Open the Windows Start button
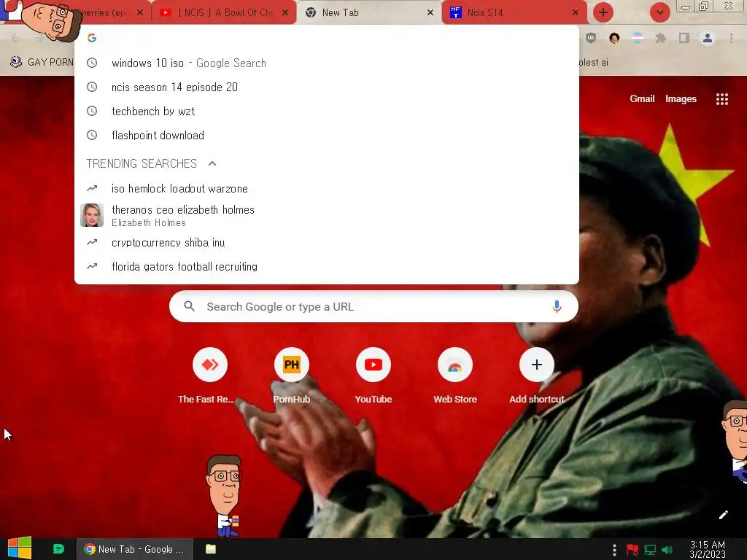 (x=20, y=548)
